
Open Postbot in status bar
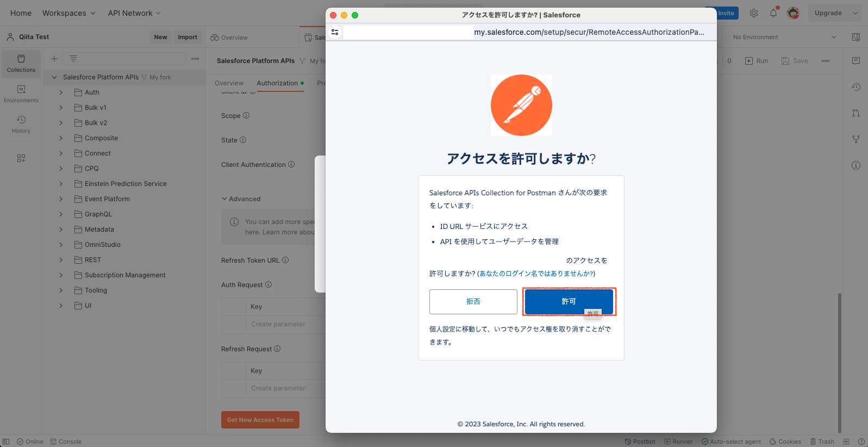[640, 442]
